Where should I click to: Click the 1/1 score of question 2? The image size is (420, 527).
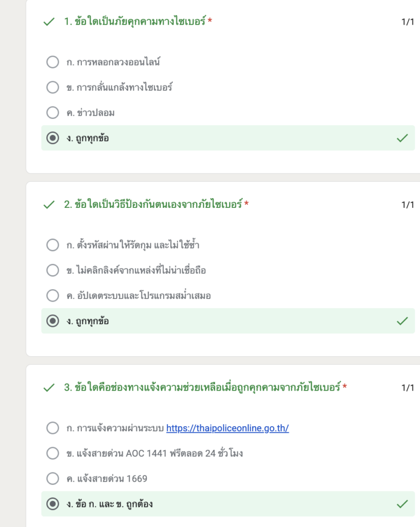point(408,205)
